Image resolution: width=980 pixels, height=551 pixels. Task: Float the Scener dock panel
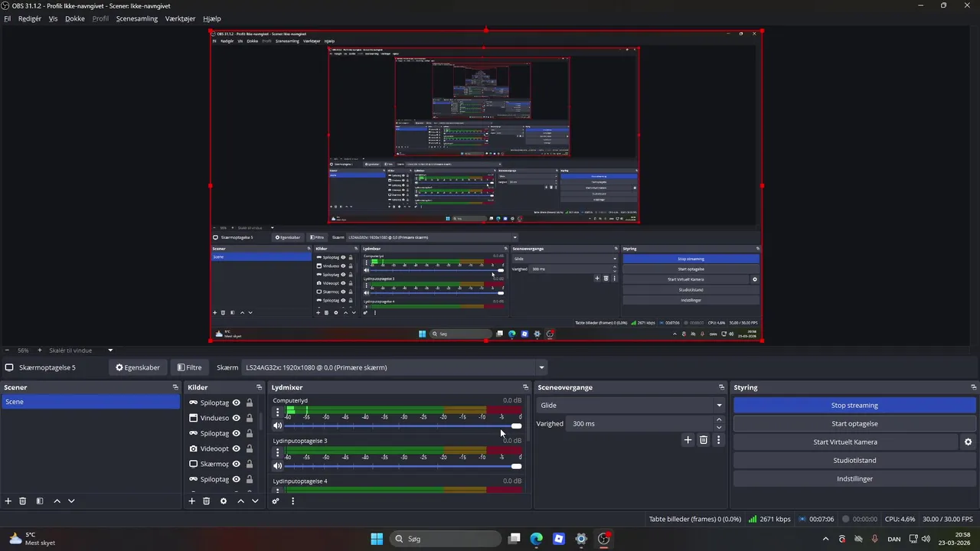tap(175, 387)
